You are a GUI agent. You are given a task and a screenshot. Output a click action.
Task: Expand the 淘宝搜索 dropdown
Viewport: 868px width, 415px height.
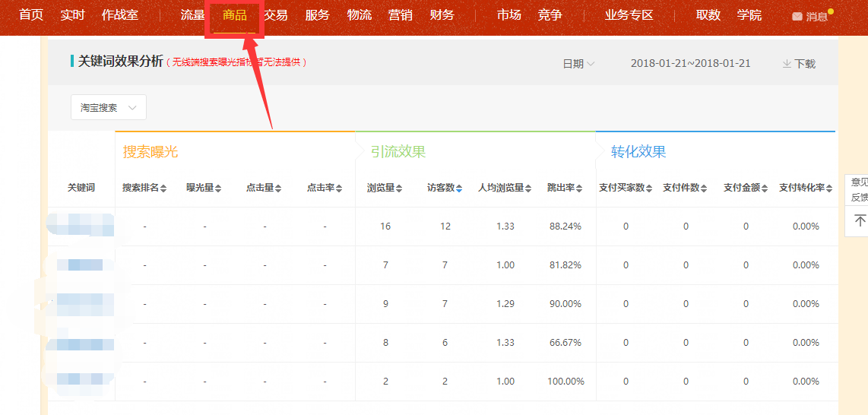click(x=108, y=108)
